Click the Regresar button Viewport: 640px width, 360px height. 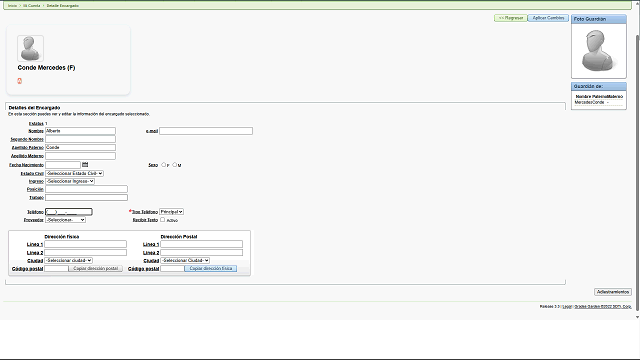(511, 18)
